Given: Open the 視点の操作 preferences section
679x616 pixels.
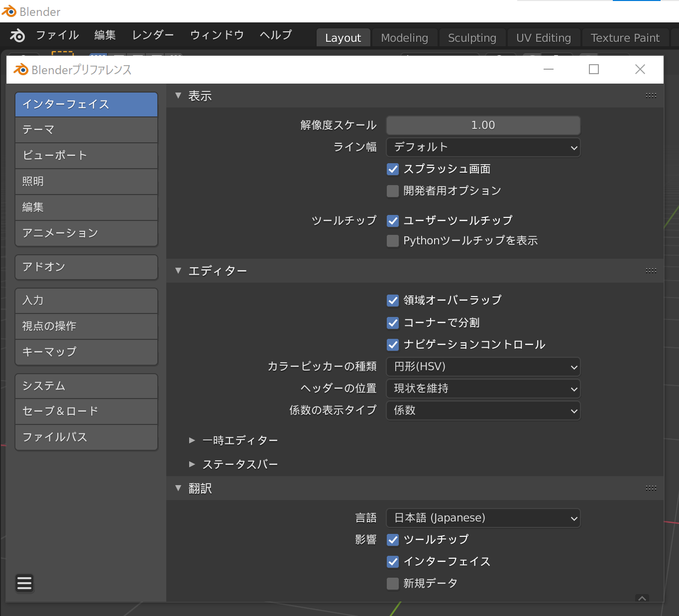Looking at the screenshot, I should pyautogui.click(x=87, y=326).
